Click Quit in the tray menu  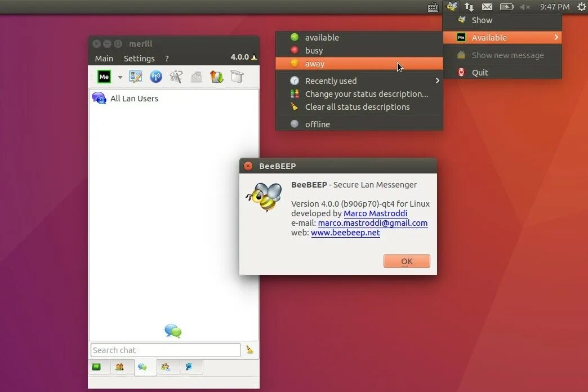(502, 73)
